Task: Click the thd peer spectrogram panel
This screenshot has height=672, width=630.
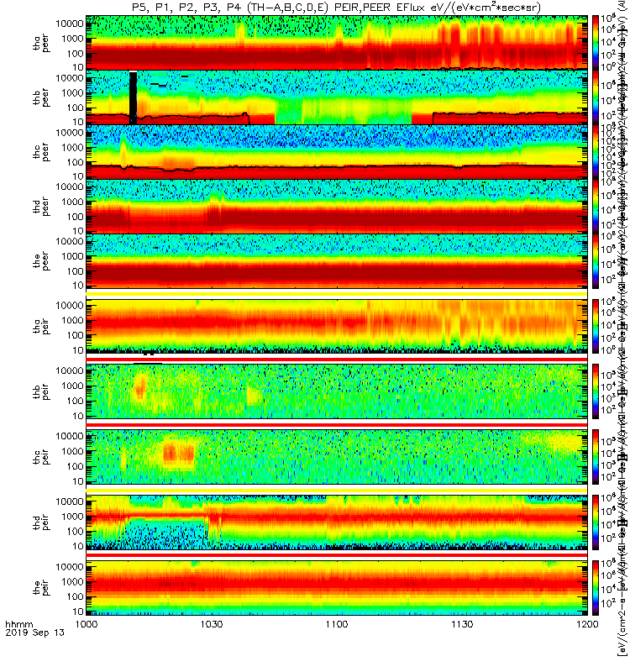Action: [x=337, y=207]
